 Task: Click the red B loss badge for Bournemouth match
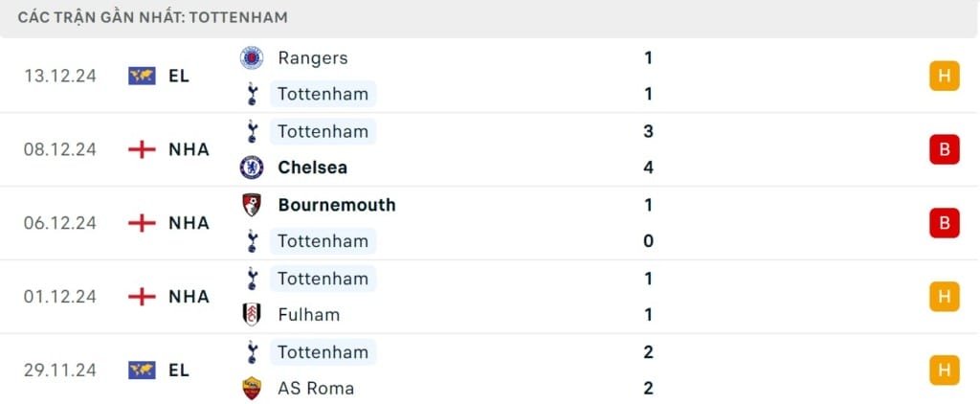(944, 223)
